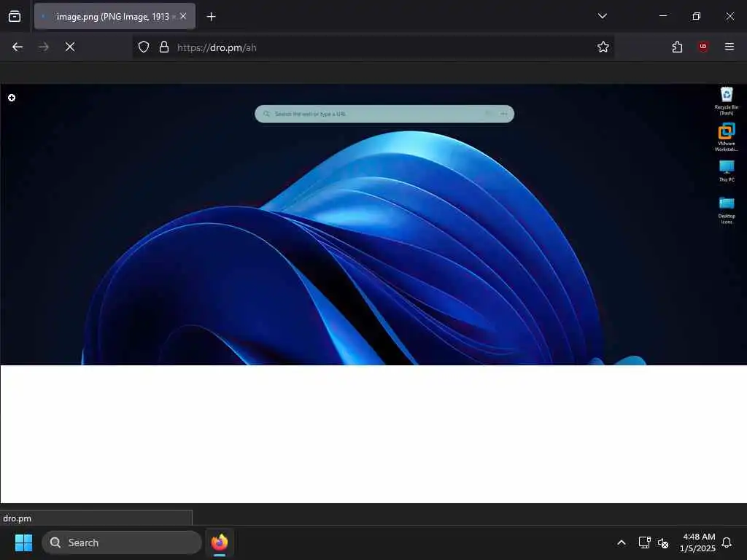This screenshot has height=560, width=747.
Task: Open the Extensions puzzle icon
Action: click(677, 47)
